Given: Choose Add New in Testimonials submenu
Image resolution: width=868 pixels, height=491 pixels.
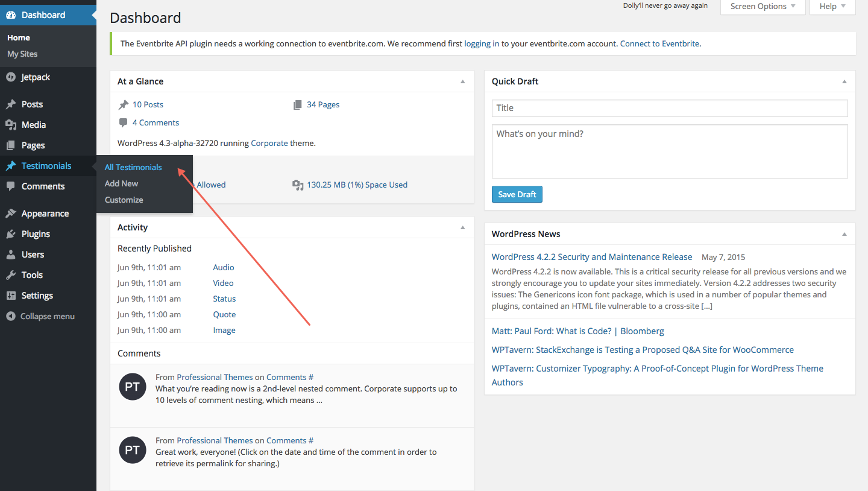Looking at the screenshot, I should tap(121, 183).
